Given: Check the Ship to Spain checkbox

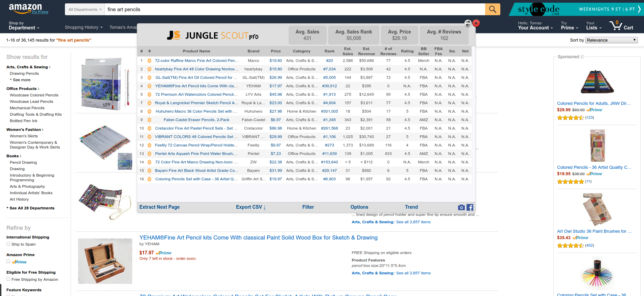Looking at the screenshot, I should (x=8, y=244).
